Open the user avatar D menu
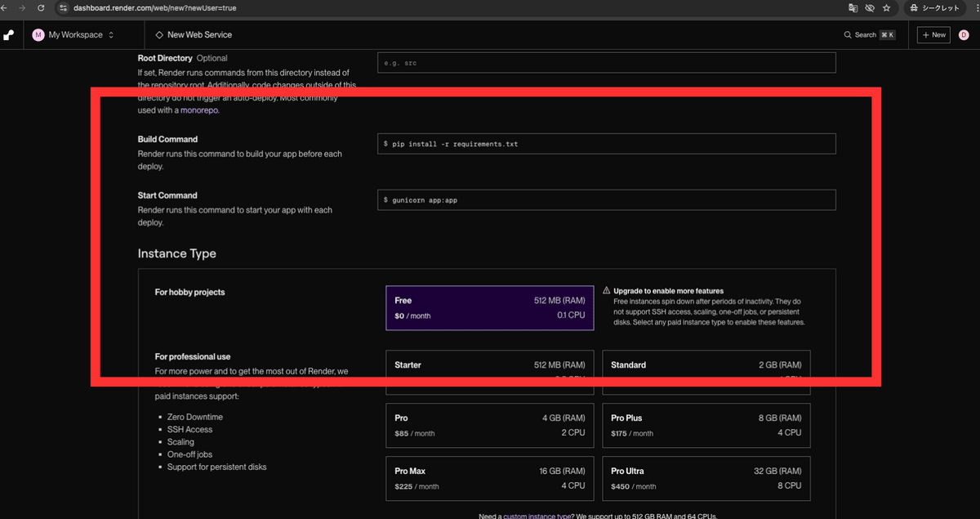The height and width of the screenshot is (519, 980). point(964,35)
